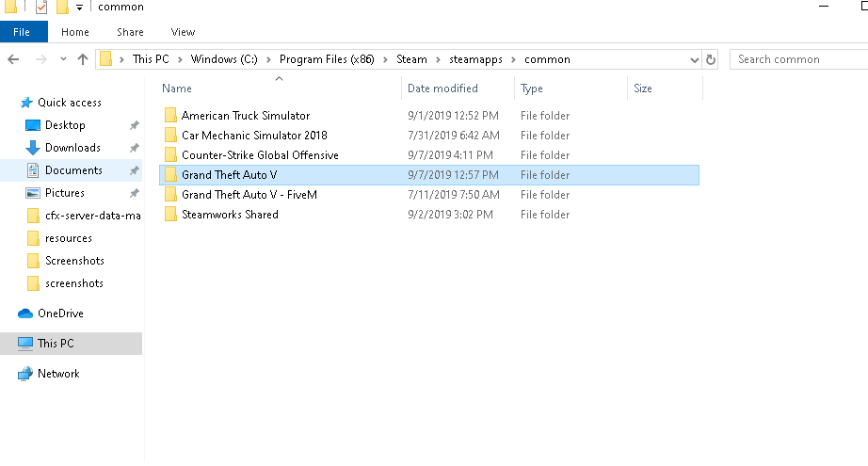
Task: Click the Steamworks Shared folder name
Action: (x=231, y=215)
